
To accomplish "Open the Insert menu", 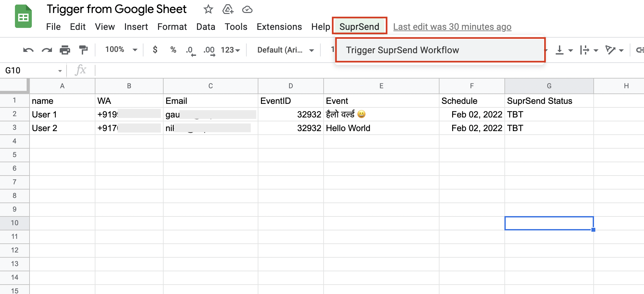I will click(136, 27).
